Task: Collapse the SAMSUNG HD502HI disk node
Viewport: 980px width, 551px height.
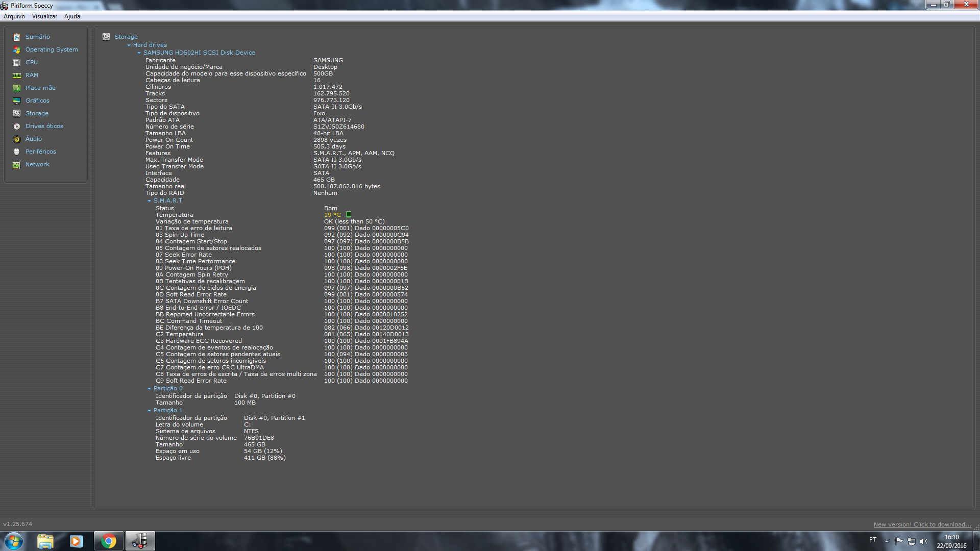Action: [139, 53]
